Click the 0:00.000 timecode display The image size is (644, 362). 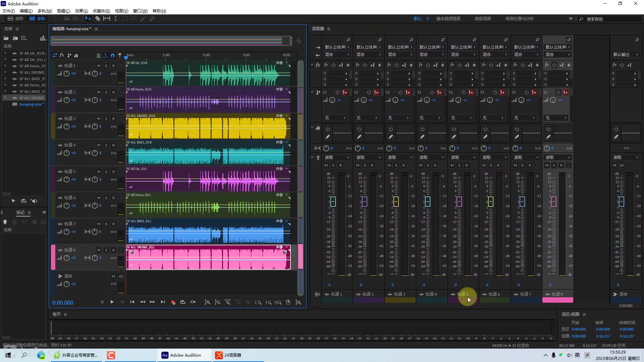tap(63, 303)
